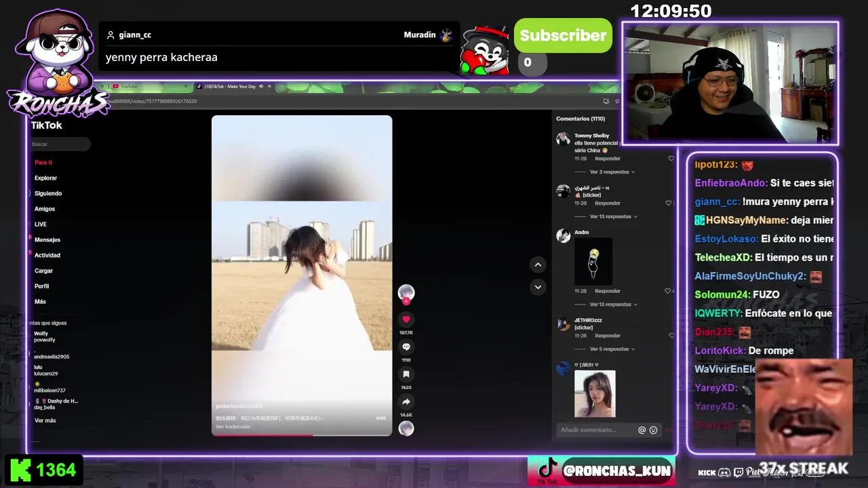Reply to JETHROzzz with Responder
Screen dimensions: 868x488
click(x=608, y=335)
